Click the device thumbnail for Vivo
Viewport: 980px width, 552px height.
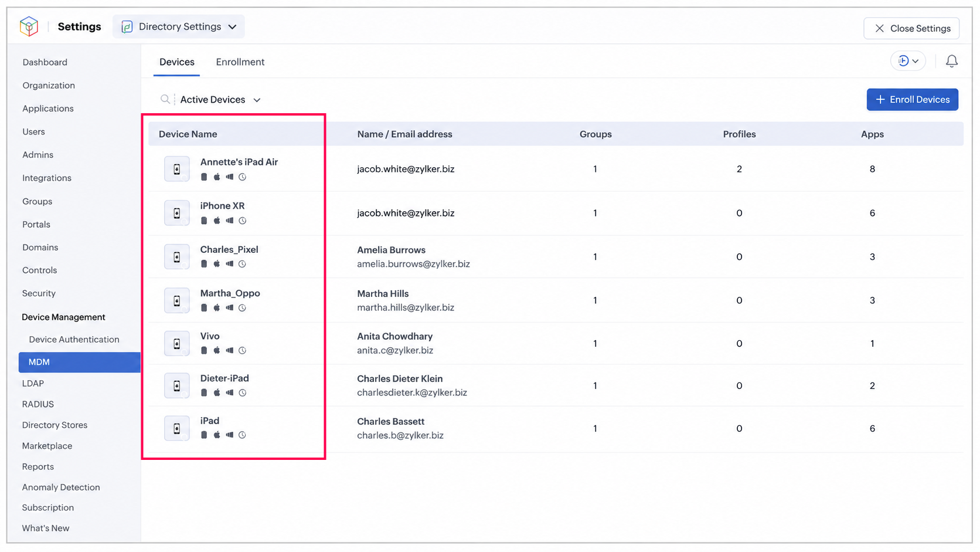(177, 343)
